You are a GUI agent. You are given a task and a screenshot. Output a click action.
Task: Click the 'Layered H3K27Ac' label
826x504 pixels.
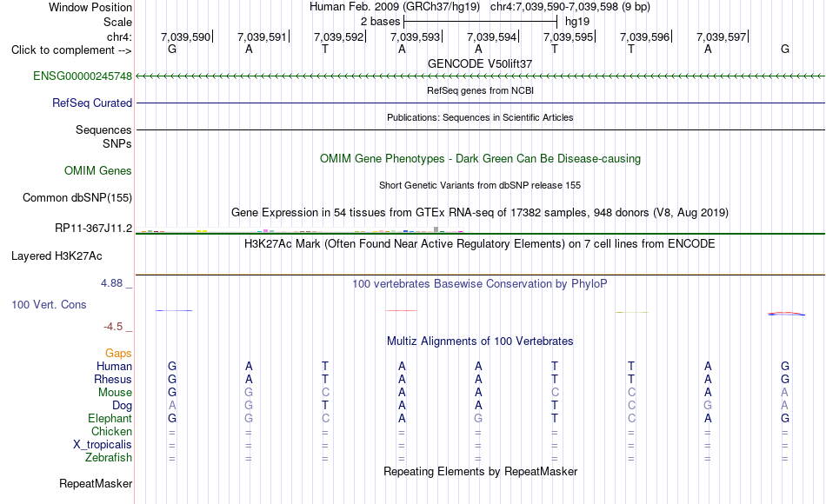[57, 256]
